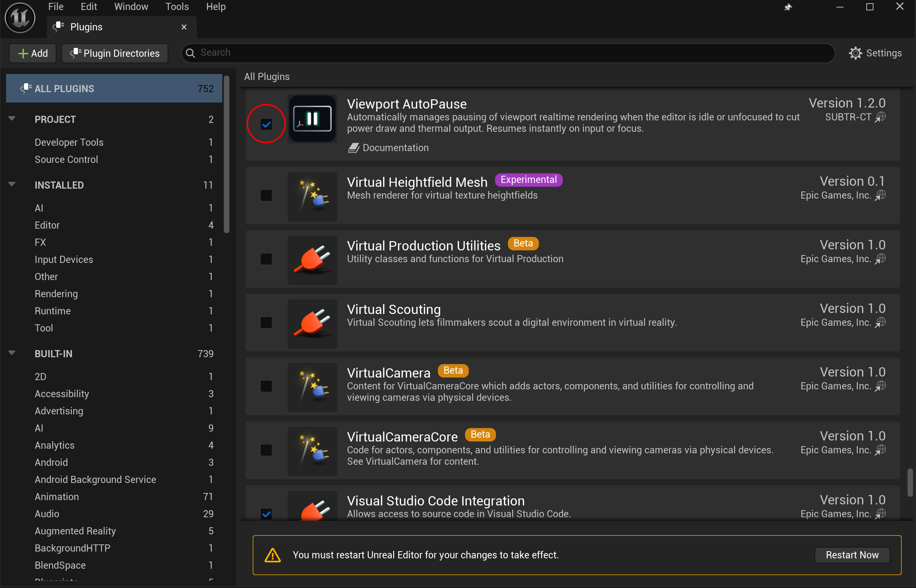Image resolution: width=916 pixels, height=588 pixels.
Task: Select the Plugins tab
Action: click(x=122, y=27)
